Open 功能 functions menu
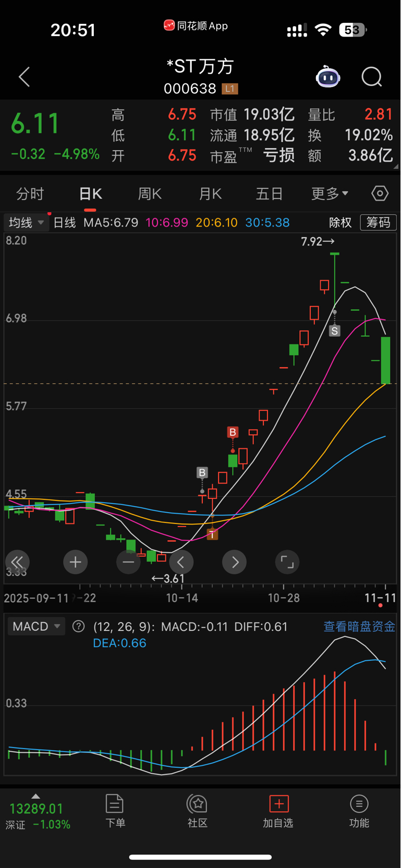 (359, 811)
